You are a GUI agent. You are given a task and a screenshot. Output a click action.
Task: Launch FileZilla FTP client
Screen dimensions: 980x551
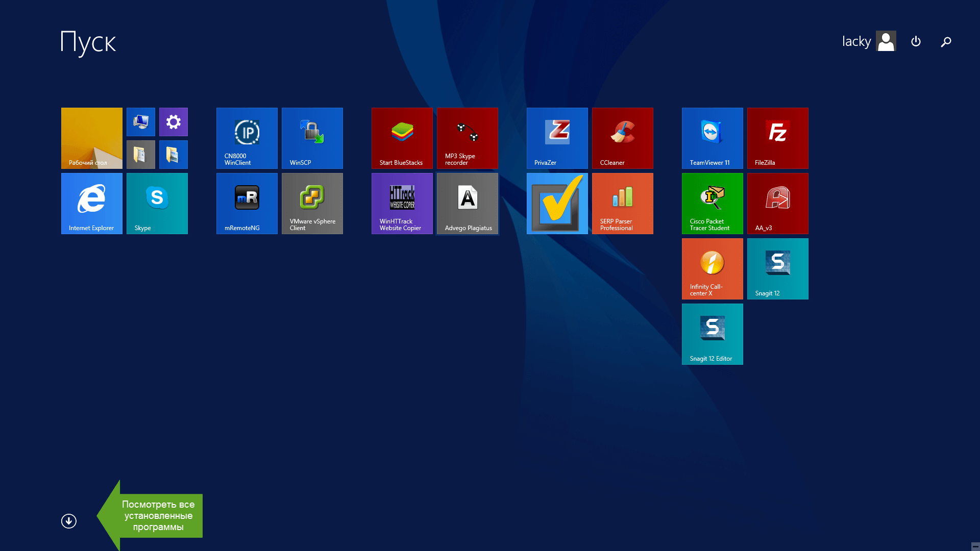click(x=777, y=138)
